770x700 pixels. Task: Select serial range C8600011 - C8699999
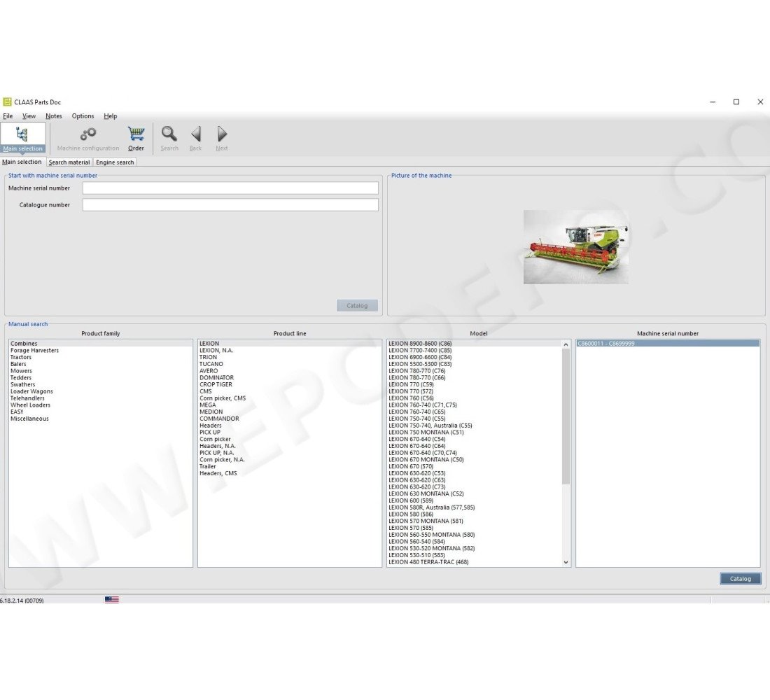(668, 344)
